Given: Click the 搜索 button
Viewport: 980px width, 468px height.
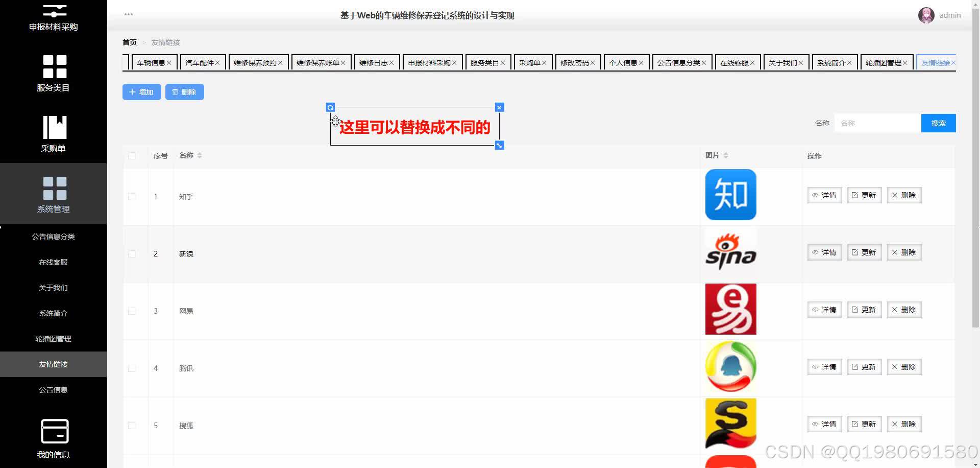Looking at the screenshot, I should click(938, 123).
